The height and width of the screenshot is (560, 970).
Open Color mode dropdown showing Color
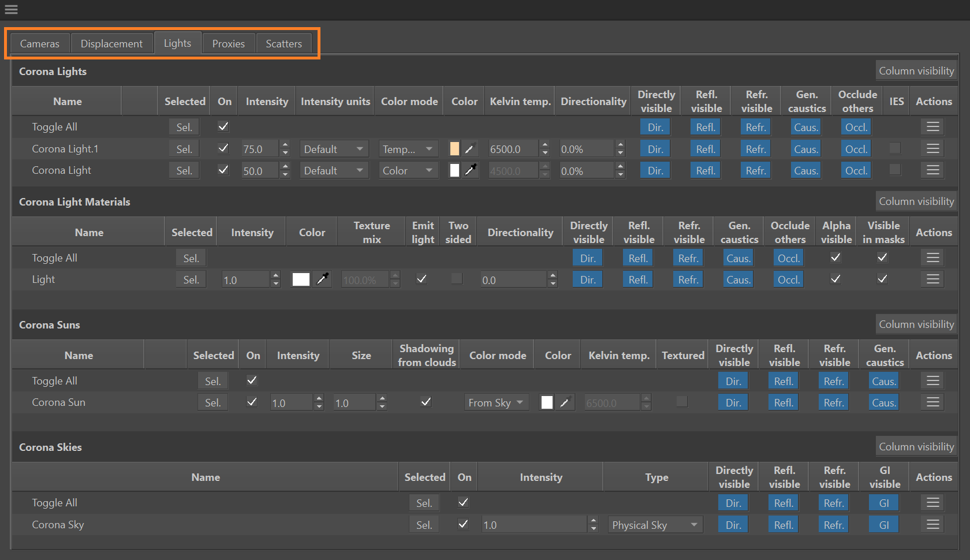click(408, 170)
